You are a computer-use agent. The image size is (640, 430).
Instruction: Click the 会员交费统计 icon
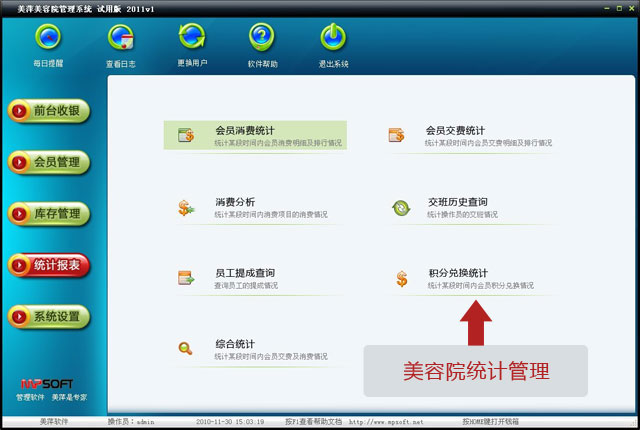coord(397,135)
